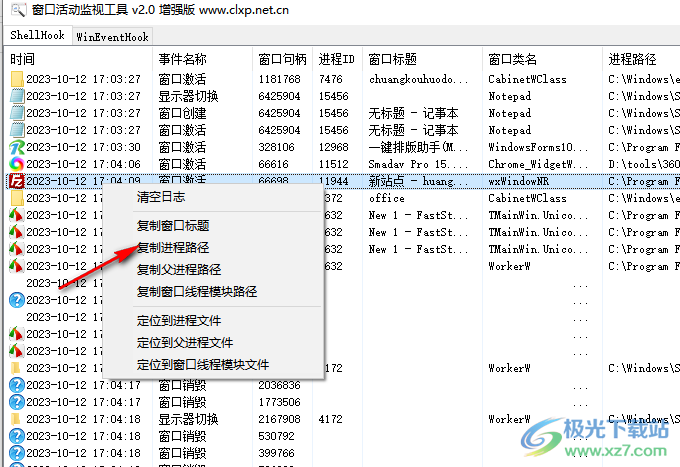Screen dimensions: 680x467
Task: Switch to the ShellHook tab
Action: click(x=37, y=36)
